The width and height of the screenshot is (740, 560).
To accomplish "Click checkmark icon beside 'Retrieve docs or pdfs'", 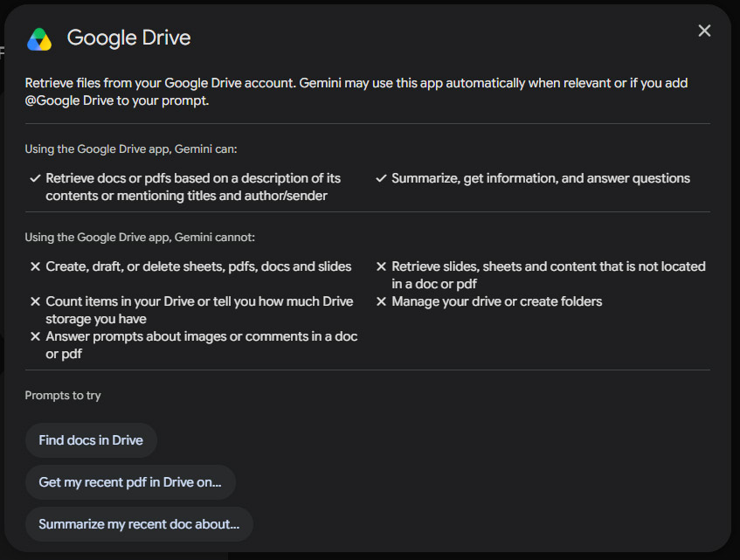I will pyautogui.click(x=35, y=178).
